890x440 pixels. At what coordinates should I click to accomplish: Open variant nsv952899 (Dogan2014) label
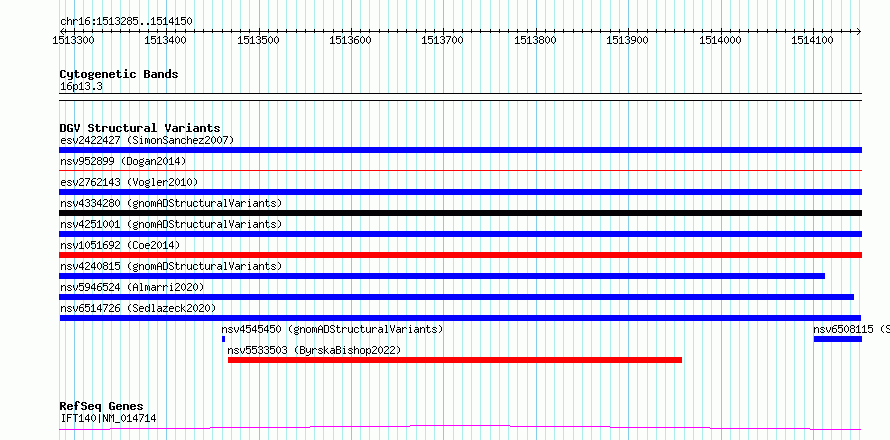[x=123, y=161]
